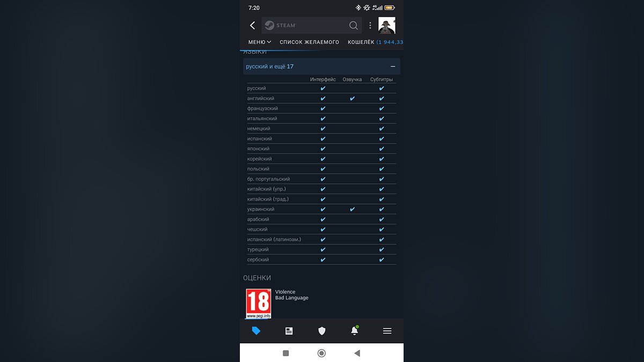Viewport: 644px width, 362px height.
Task: Open notifications bell icon
Action: pyautogui.click(x=354, y=331)
